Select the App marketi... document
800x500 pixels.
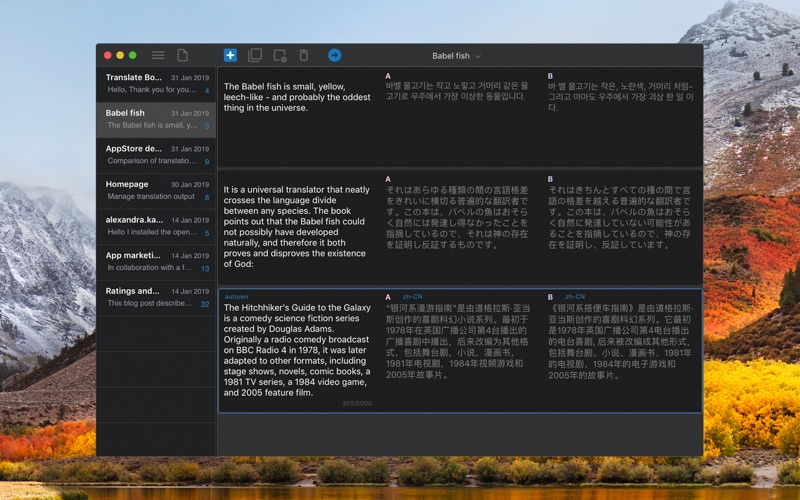tap(157, 262)
